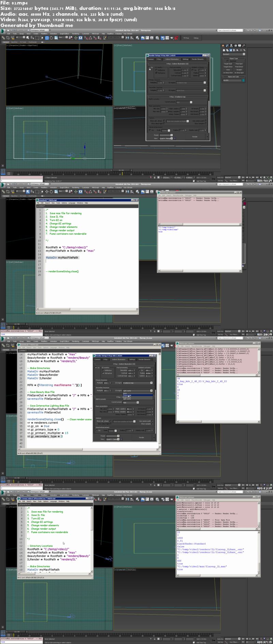
Task: Open Settings tab in first frame Render Setup
Action: click(185, 59)
